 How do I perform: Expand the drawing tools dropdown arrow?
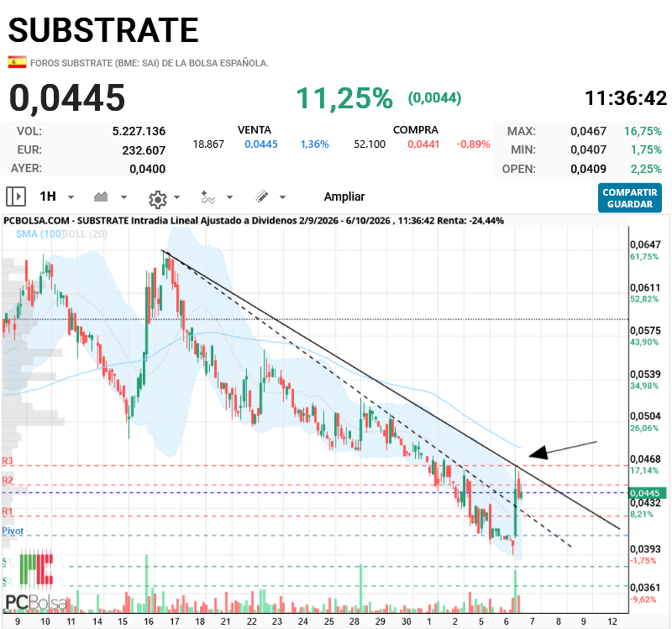click(x=282, y=197)
